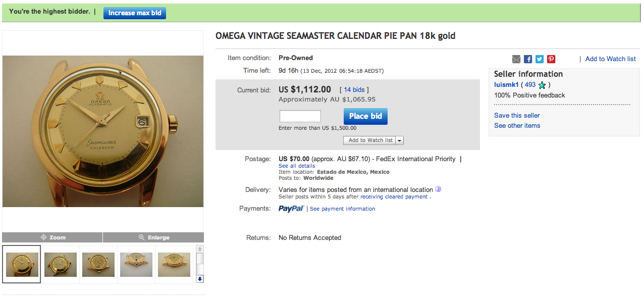View See other items link

click(x=517, y=125)
